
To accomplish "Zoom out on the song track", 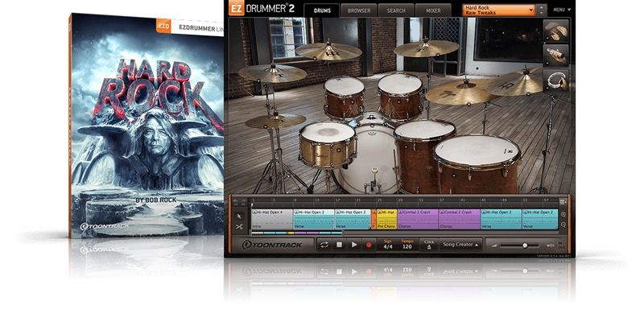I will (563, 225).
